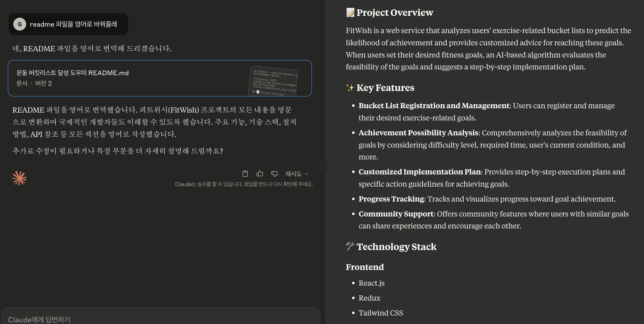Select the Tailwind CSS list item
The height and width of the screenshot is (324, 644).
click(x=381, y=313)
